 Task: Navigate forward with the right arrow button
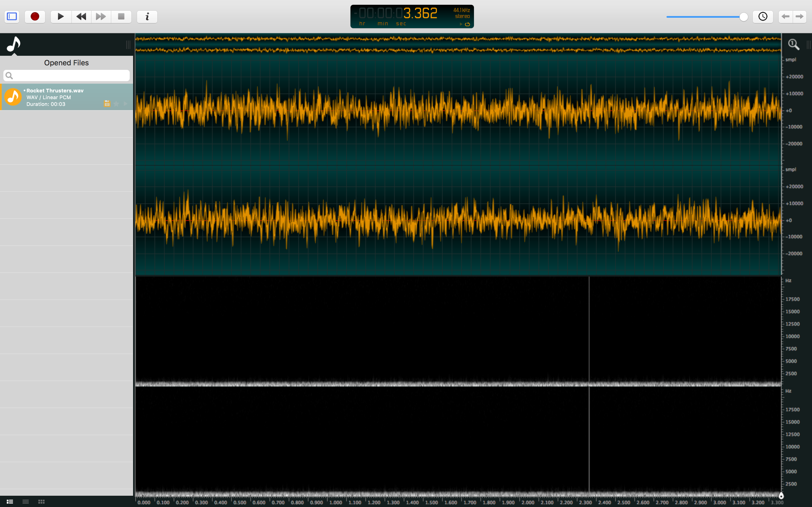[x=800, y=16]
